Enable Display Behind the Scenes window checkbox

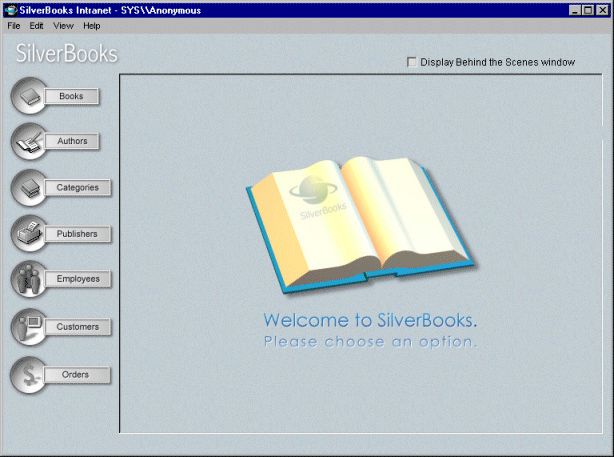[412, 62]
